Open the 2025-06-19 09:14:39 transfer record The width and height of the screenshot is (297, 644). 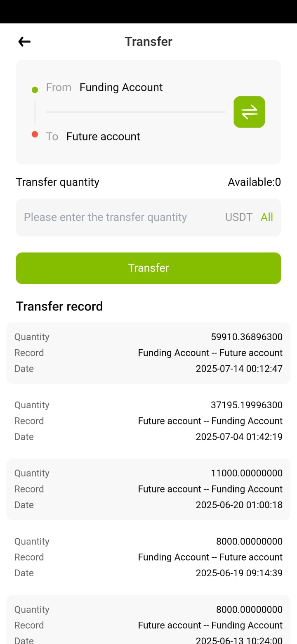pyautogui.click(x=148, y=557)
